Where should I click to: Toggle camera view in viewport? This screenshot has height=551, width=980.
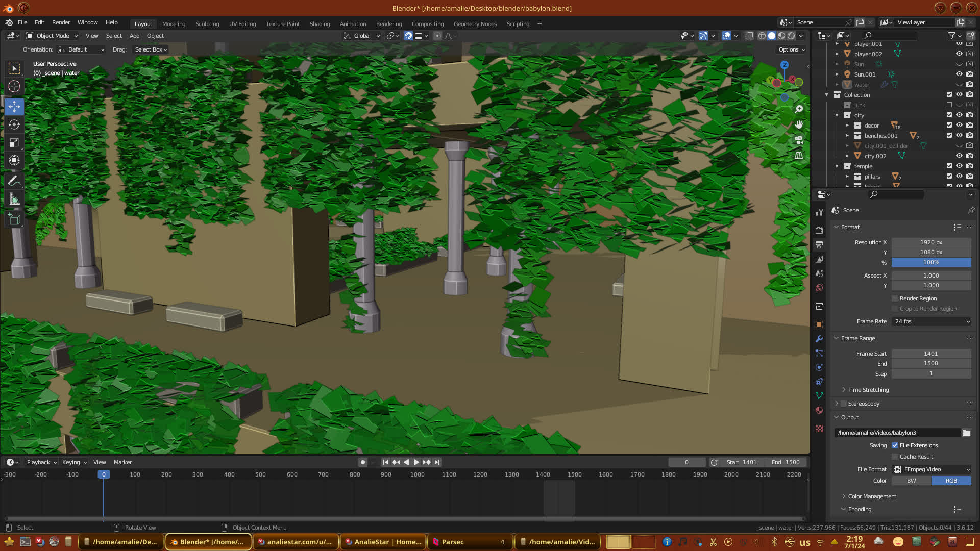point(799,140)
